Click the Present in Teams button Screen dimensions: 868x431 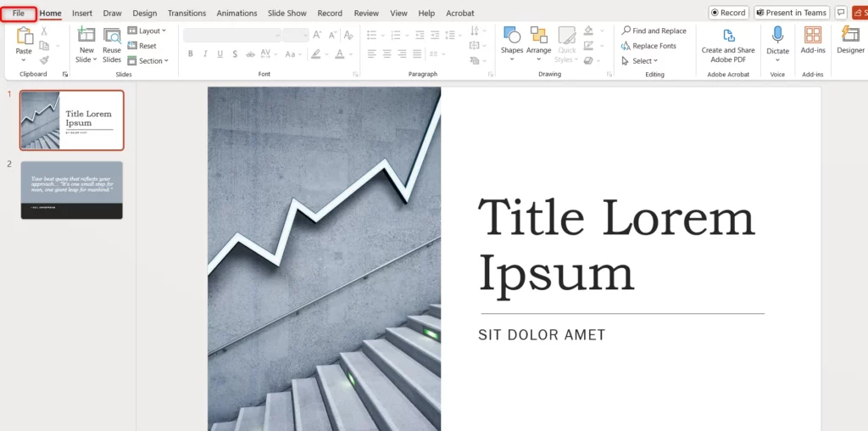(x=791, y=13)
